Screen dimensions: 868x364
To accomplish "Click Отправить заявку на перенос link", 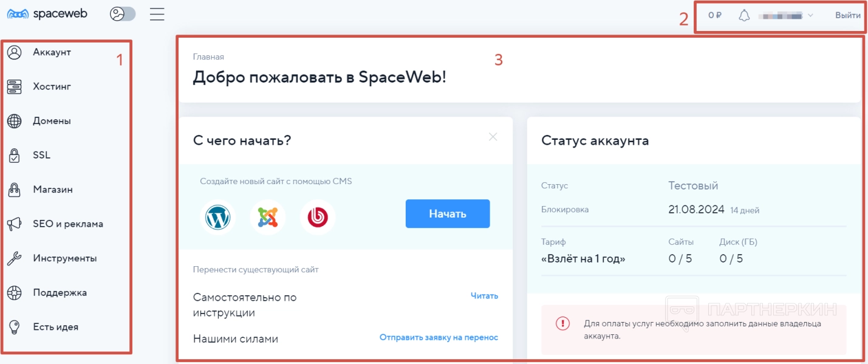I will click(x=439, y=337).
